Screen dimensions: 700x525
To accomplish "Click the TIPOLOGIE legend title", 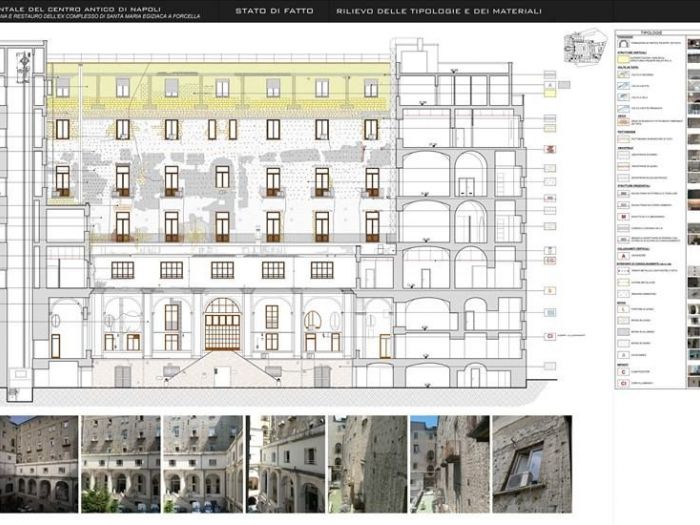I will (651, 33).
